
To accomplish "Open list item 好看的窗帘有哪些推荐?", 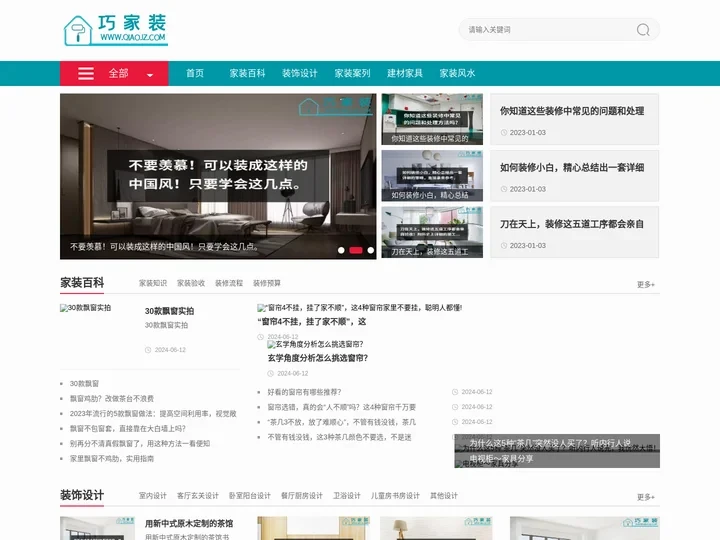I will click(304, 392).
